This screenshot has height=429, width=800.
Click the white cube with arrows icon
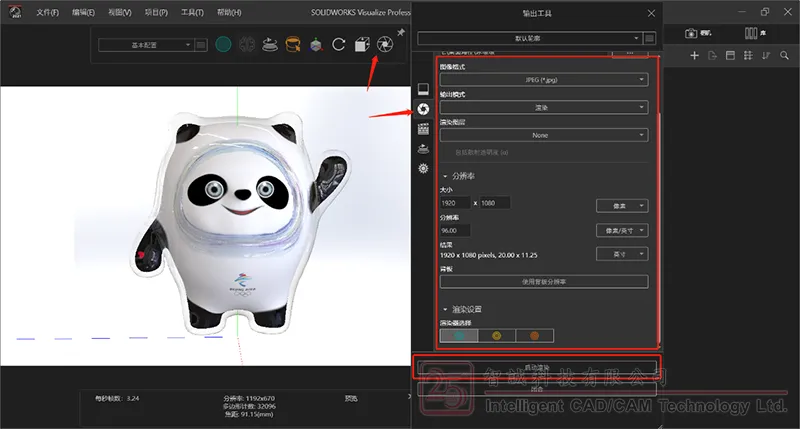[362, 45]
